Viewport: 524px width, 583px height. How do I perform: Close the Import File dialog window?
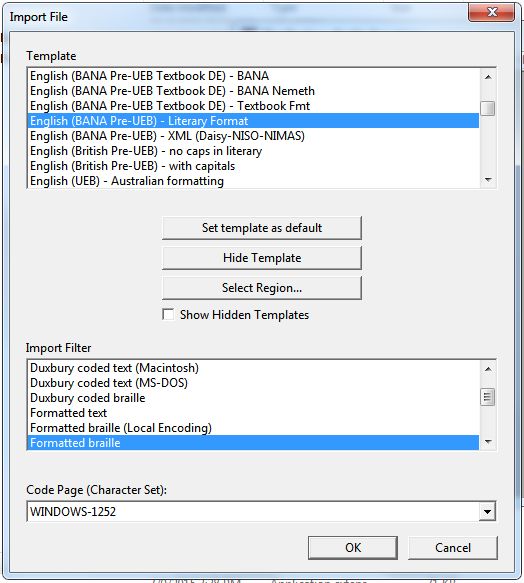(492, 12)
